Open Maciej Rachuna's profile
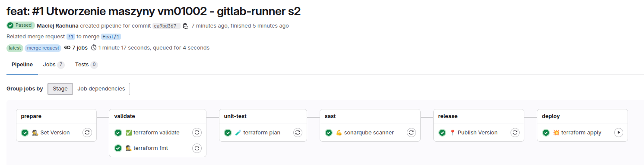Image resolution: width=644 pixels, height=165 pixels. coord(57,26)
